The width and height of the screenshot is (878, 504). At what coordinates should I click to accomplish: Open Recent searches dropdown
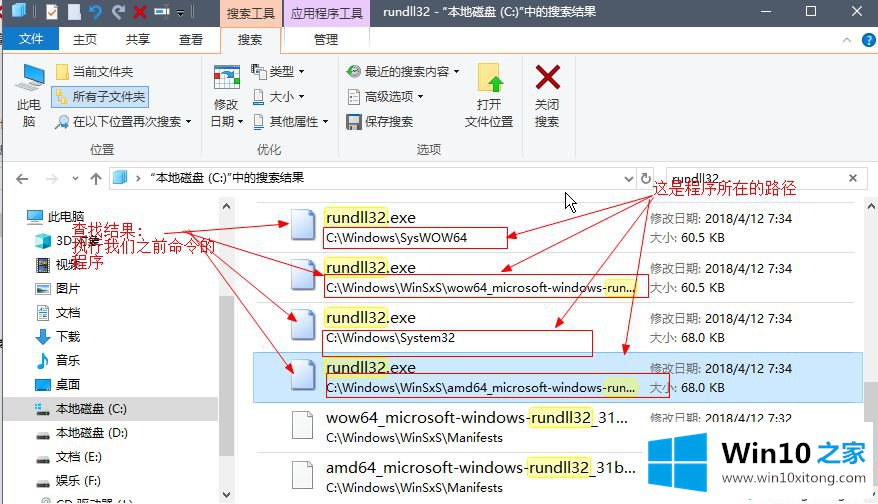403,72
